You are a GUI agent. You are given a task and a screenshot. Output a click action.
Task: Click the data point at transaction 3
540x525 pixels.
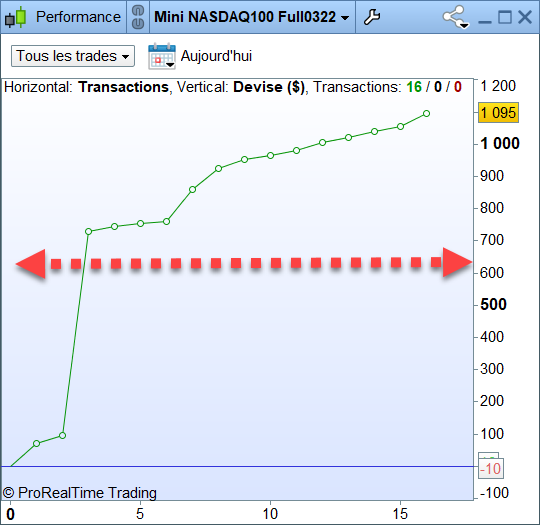(x=89, y=231)
